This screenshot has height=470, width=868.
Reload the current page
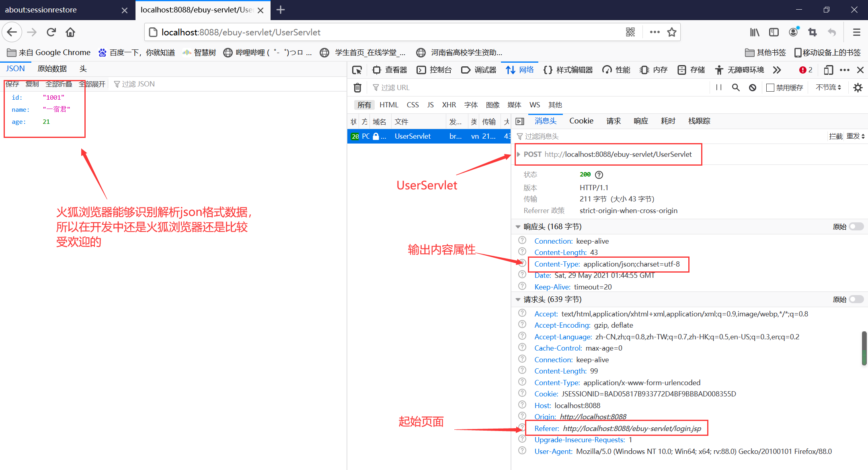(x=51, y=32)
